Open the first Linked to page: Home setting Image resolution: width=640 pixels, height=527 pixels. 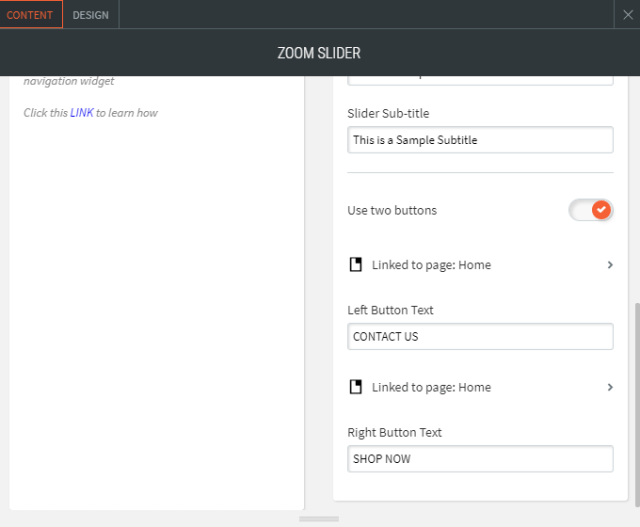coord(431,265)
